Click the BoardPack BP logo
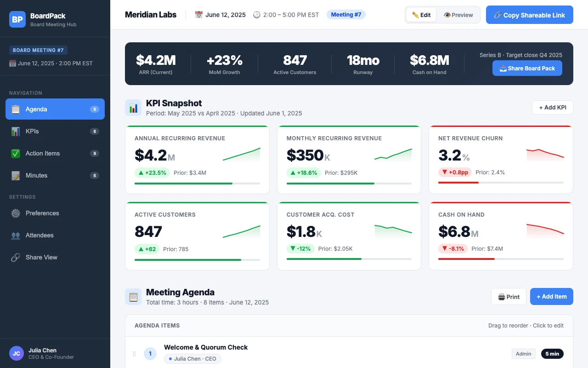588x368 pixels. point(17,19)
